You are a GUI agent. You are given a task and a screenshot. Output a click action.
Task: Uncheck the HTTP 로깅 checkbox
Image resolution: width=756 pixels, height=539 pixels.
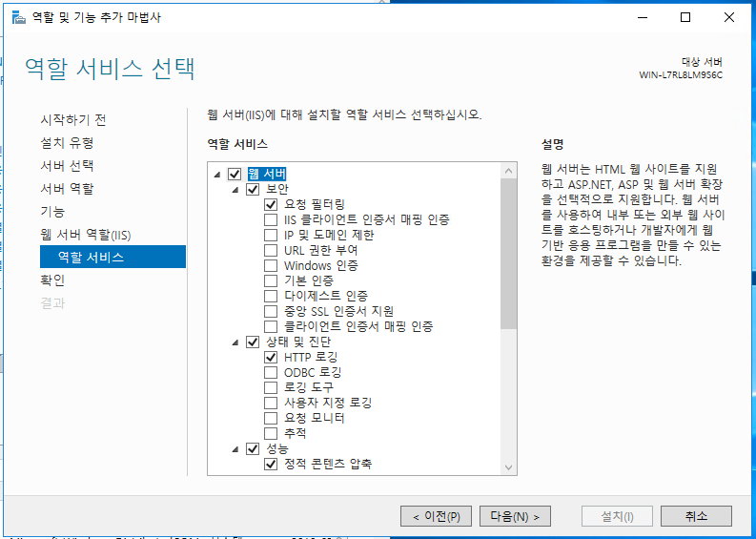tap(271, 358)
